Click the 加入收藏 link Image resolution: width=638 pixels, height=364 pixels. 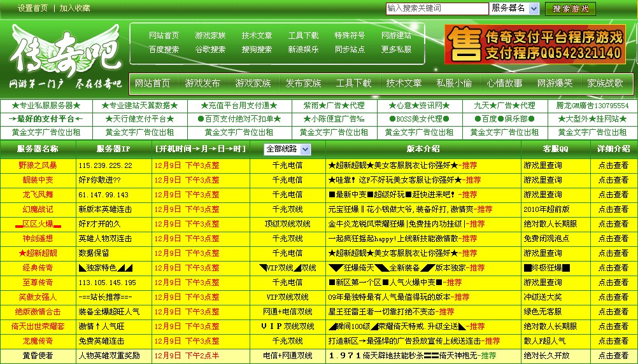coord(74,8)
